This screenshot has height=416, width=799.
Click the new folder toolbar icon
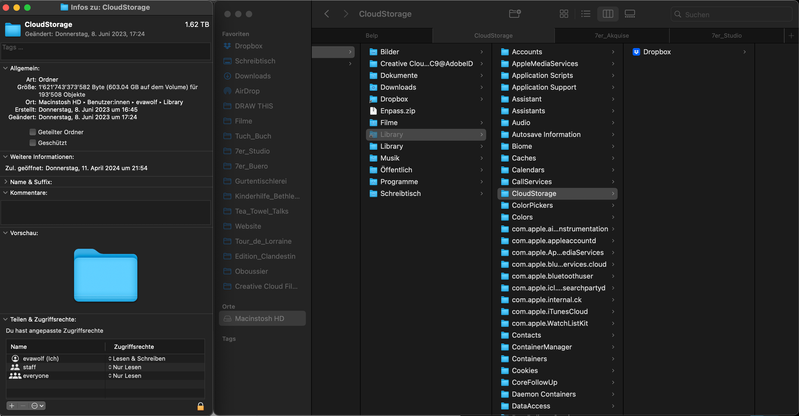[515, 14]
